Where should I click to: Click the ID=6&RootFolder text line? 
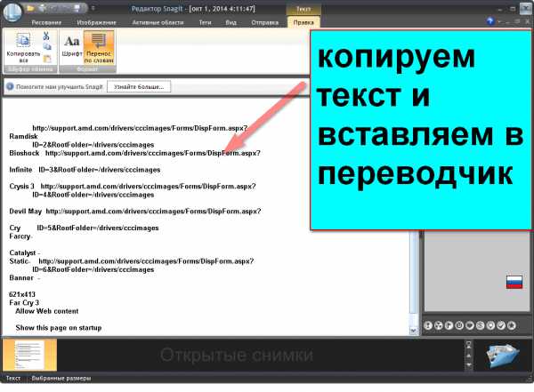point(93,269)
